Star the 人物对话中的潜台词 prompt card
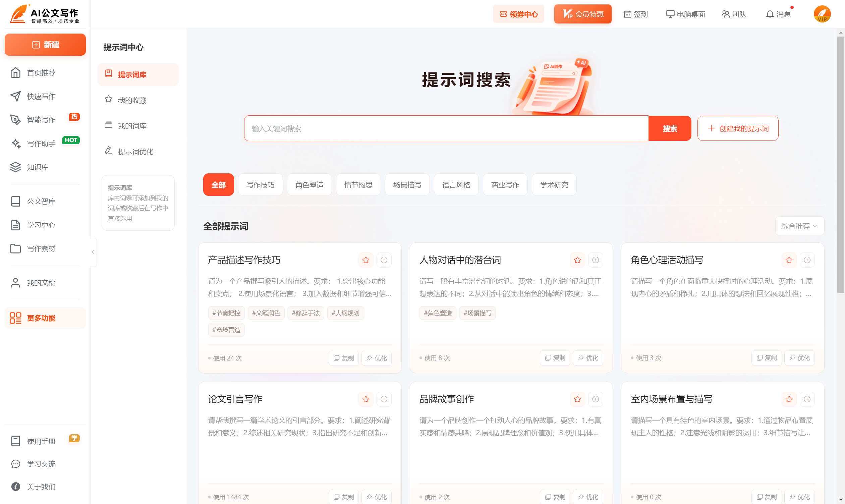The width and height of the screenshot is (845, 504). point(577,260)
